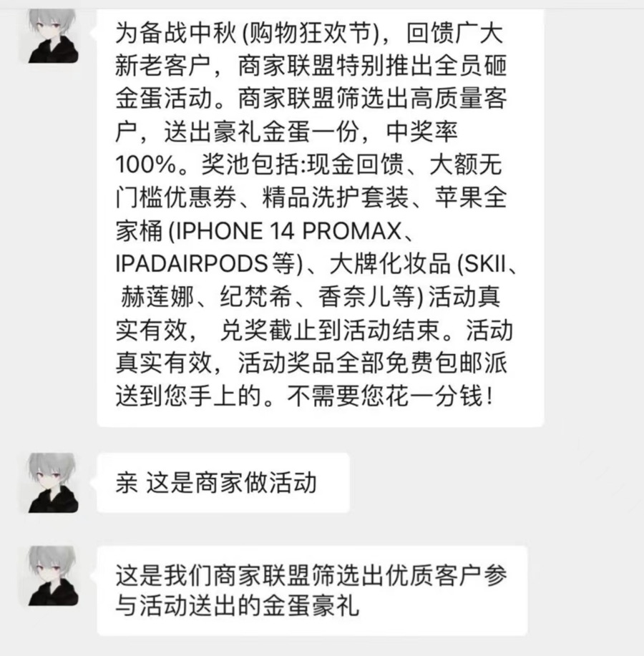This screenshot has height=656, width=644.
Task: Select the '亲 这是商家做活动' message bubble
Action: pyautogui.click(x=223, y=483)
